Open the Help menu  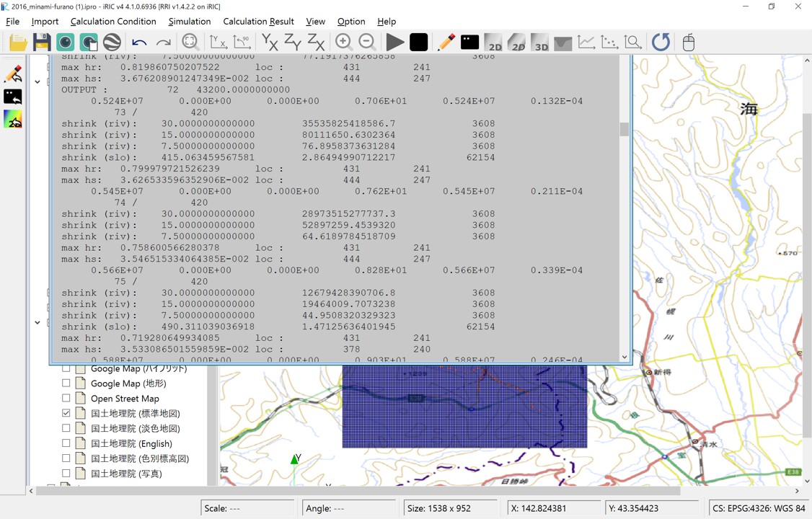pyautogui.click(x=387, y=21)
